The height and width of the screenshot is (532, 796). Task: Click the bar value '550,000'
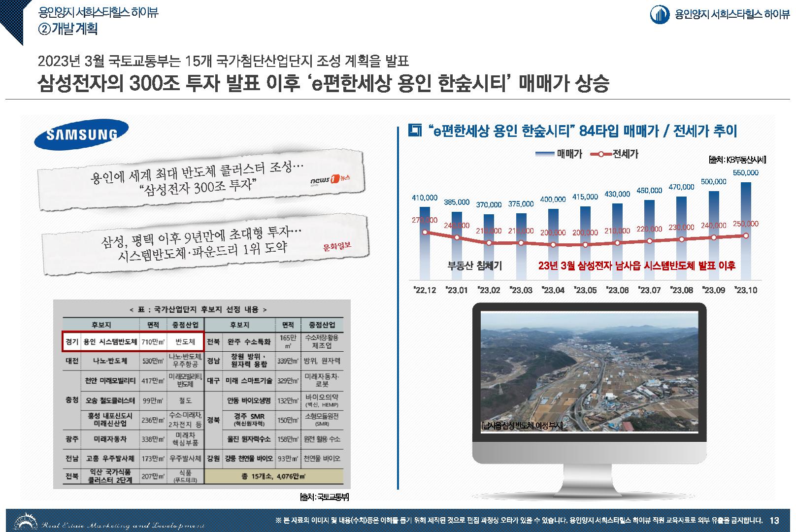click(x=746, y=173)
